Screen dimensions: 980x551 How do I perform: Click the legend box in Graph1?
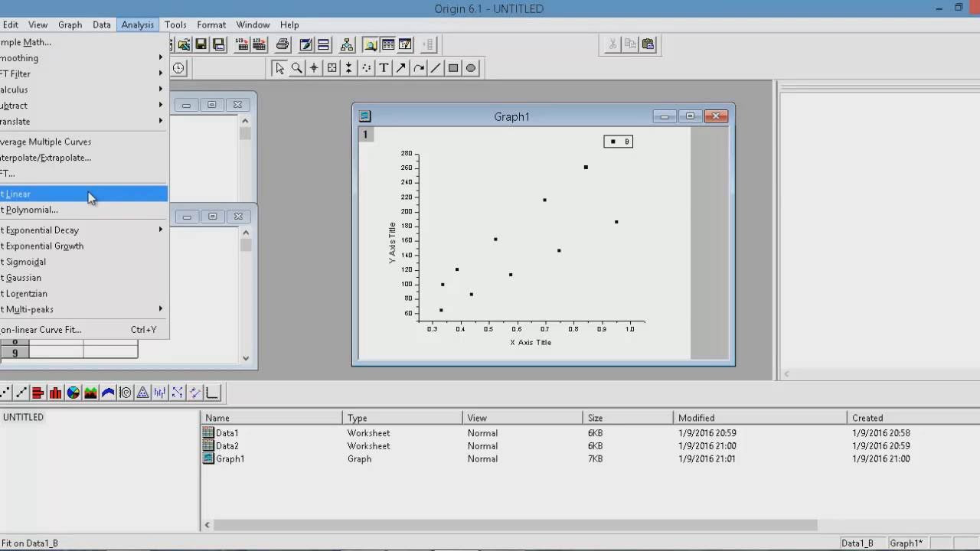click(x=618, y=141)
